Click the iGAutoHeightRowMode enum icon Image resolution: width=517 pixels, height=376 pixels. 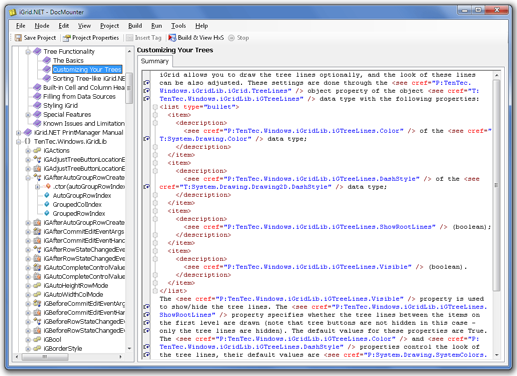coord(37,285)
